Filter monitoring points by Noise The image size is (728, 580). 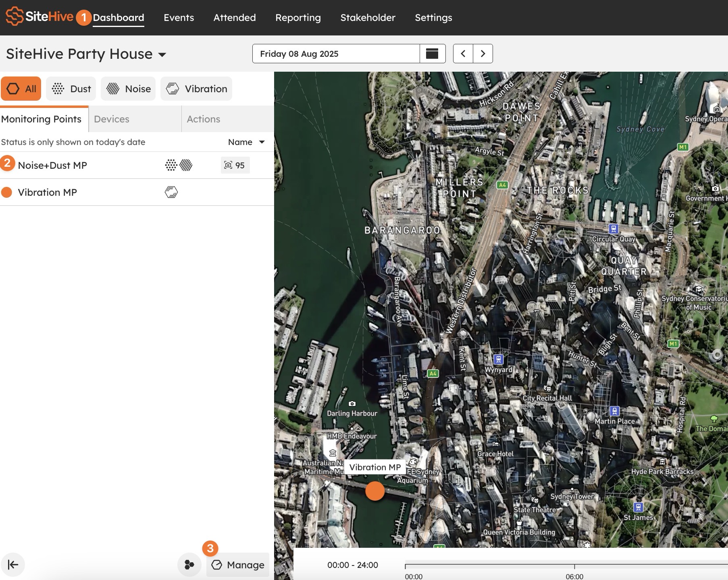click(x=128, y=89)
